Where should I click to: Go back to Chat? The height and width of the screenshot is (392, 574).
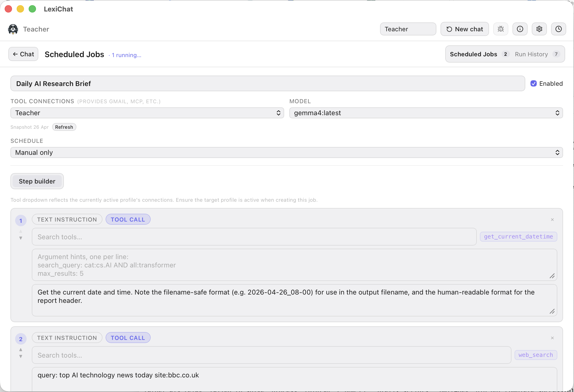(23, 54)
